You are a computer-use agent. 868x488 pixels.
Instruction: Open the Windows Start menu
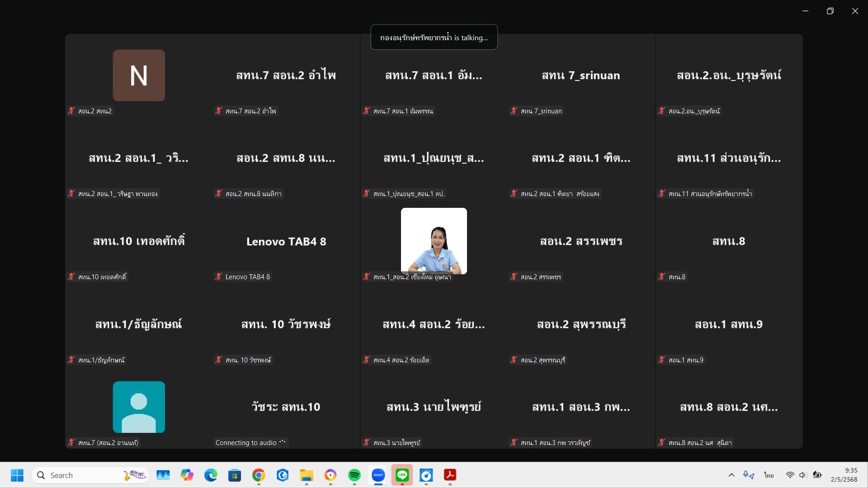pyautogui.click(x=17, y=475)
